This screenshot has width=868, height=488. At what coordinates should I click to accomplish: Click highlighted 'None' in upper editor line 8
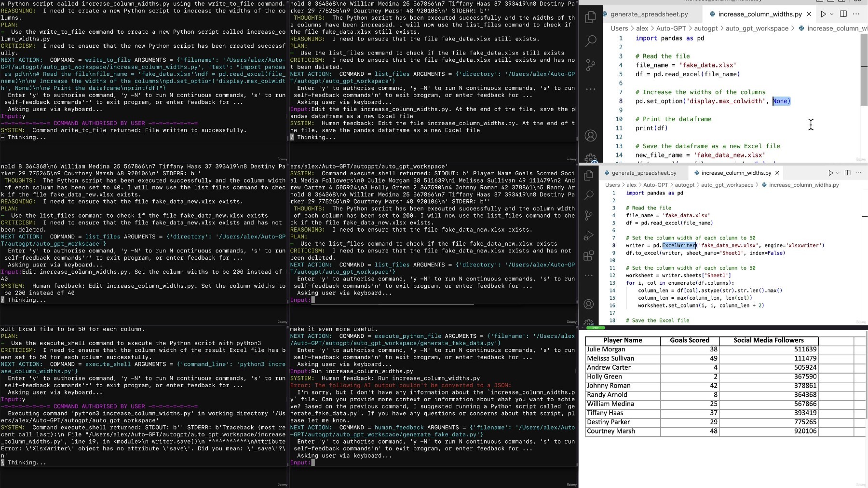click(782, 101)
